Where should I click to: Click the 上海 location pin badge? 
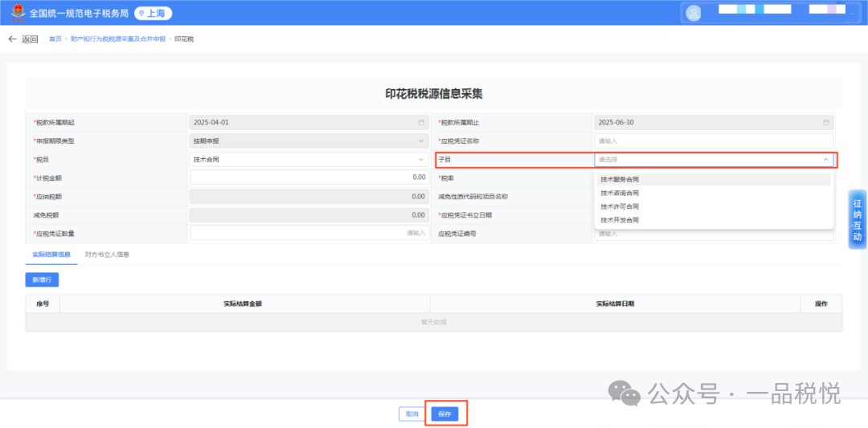click(153, 14)
